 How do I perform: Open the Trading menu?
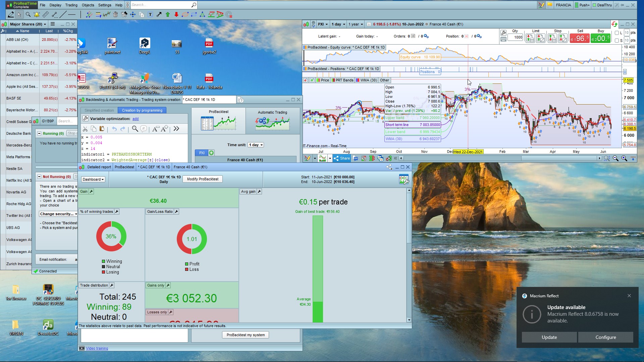[x=71, y=5]
